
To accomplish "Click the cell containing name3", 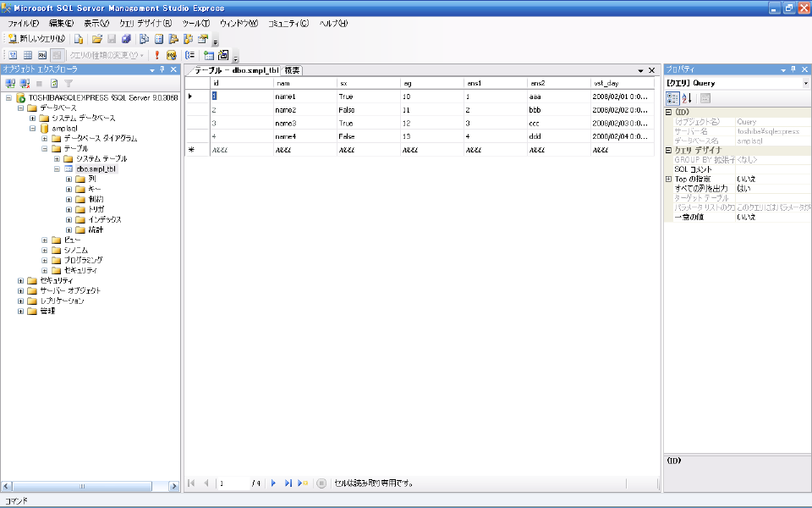I will coord(304,124).
